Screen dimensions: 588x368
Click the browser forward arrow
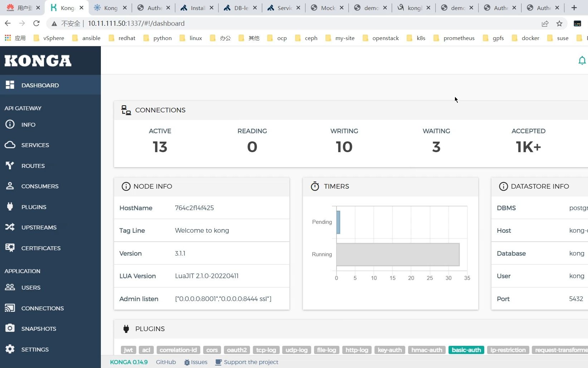pos(22,23)
